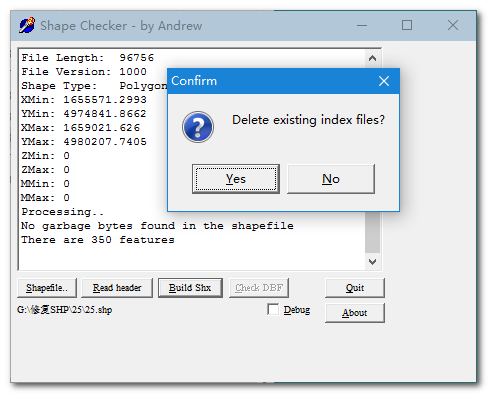The width and height of the screenshot is (488, 394).
Task: Click the 'Confirm' dialog title bar text
Action: click(194, 81)
